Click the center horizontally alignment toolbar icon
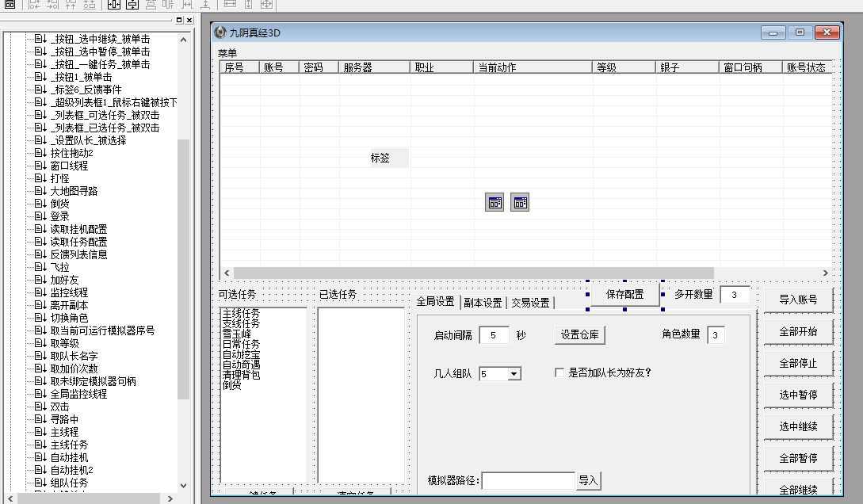Viewport: 863px width, 504px height. click(x=113, y=5)
